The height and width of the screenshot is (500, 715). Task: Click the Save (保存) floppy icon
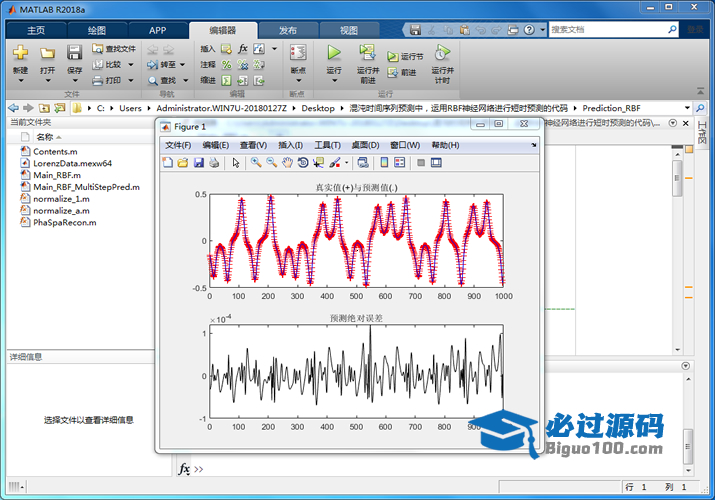pos(74,53)
